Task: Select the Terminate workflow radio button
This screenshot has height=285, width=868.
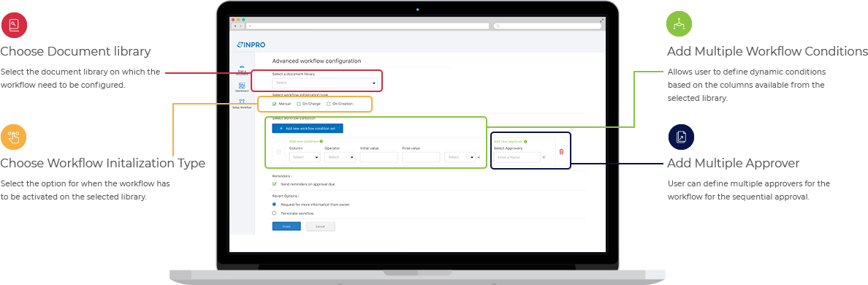Action: tap(275, 213)
